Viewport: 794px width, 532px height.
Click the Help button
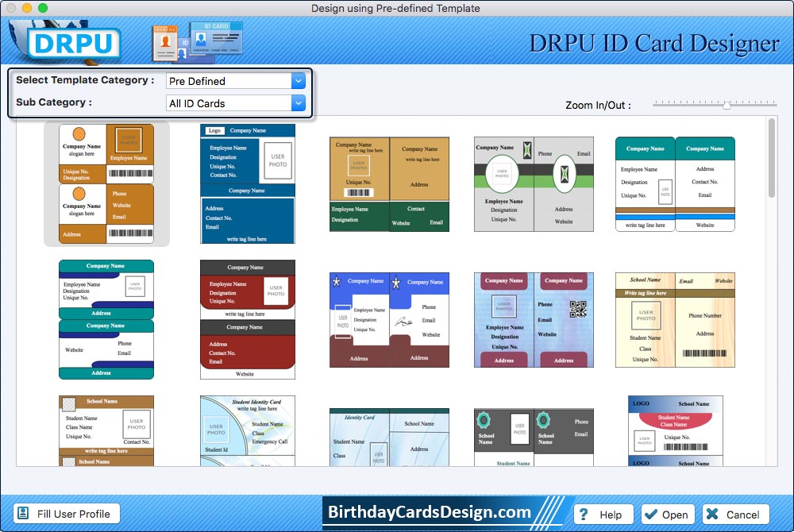(x=603, y=515)
